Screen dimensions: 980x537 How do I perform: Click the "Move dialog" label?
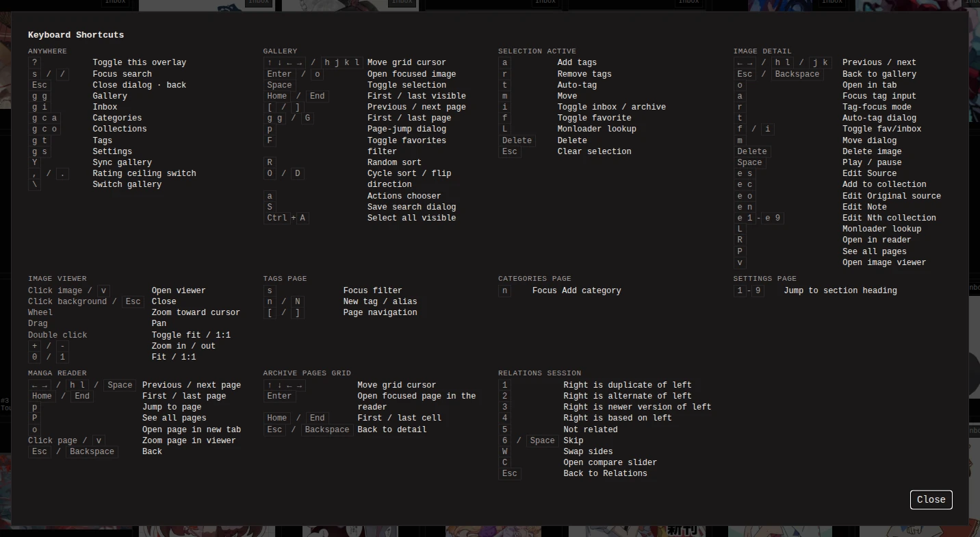pos(869,140)
